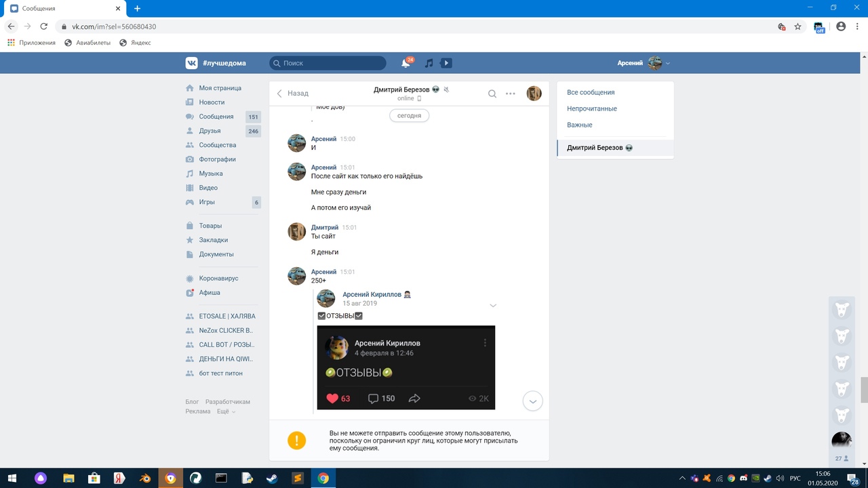
Task: Open the three-dots conversation actions menu
Action: 511,94
